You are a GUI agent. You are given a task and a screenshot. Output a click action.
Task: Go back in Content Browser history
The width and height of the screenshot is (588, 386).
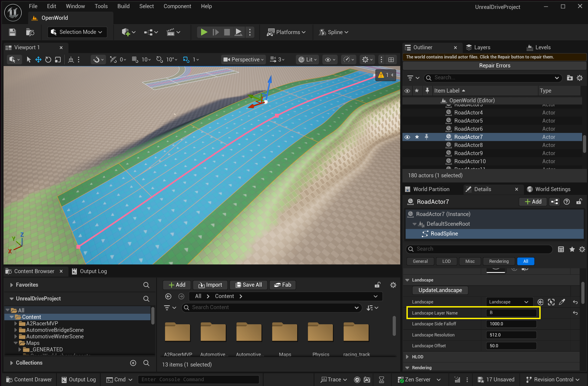click(x=168, y=296)
